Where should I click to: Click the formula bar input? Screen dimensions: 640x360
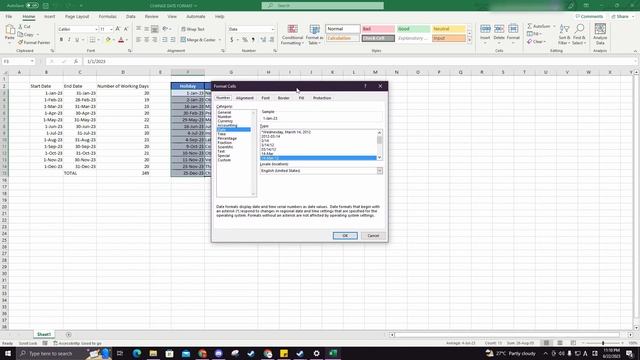tap(359, 61)
